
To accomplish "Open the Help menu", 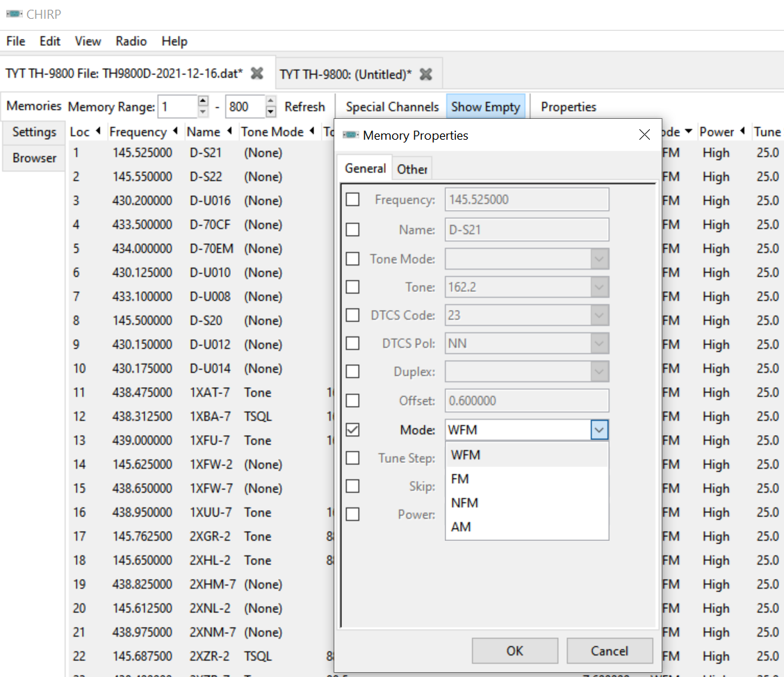I will (174, 41).
